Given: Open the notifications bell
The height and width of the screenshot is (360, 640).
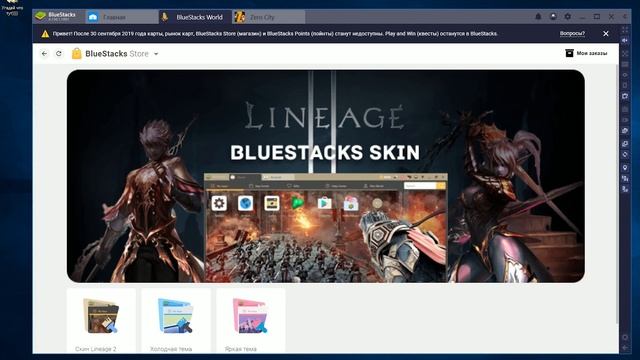Looking at the screenshot, I should [x=538, y=17].
